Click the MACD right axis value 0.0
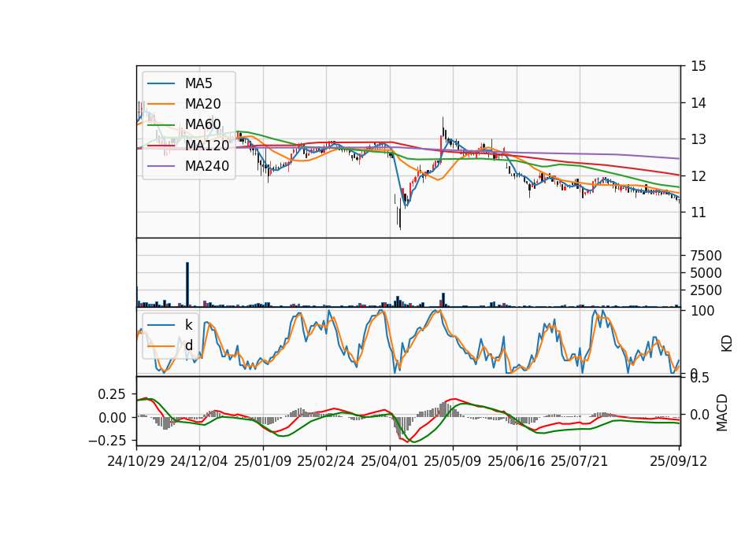 [x=699, y=415]
